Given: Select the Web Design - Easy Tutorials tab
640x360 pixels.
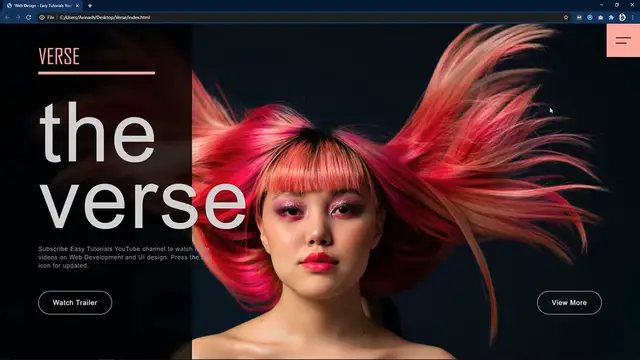Looking at the screenshot, I should (x=42, y=6).
